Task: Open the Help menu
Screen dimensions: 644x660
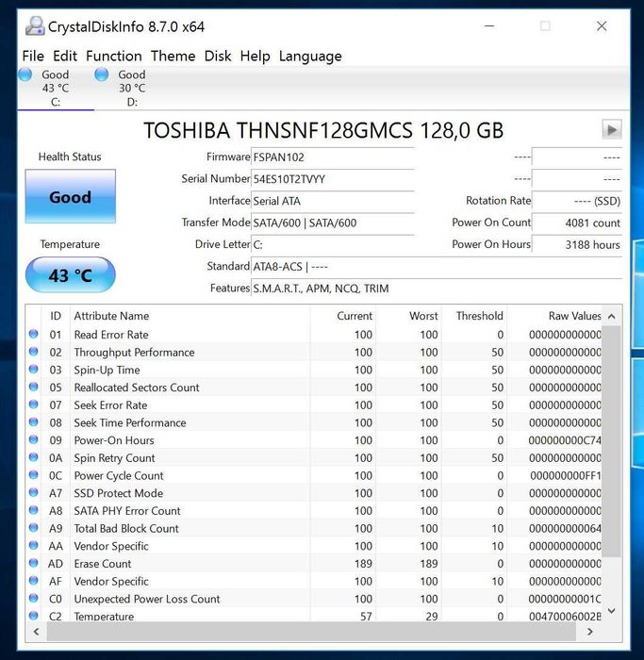Action: pyautogui.click(x=255, y=56)
